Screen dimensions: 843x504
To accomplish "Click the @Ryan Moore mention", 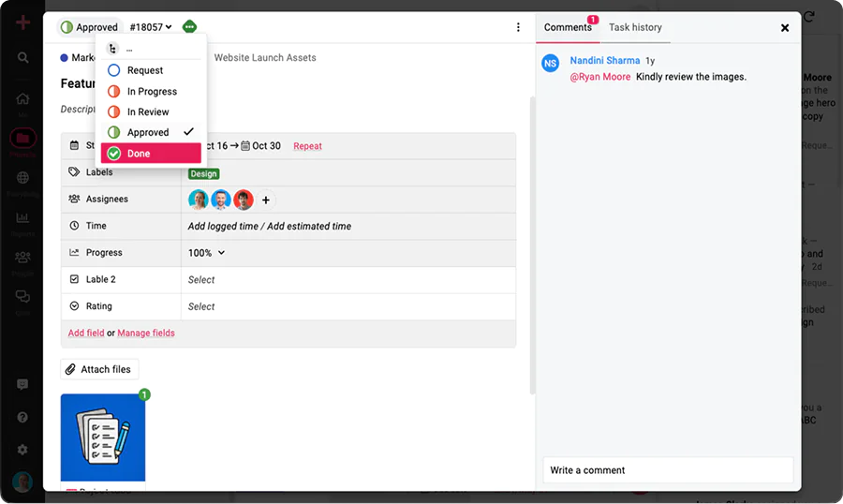I will pos(600,77).
